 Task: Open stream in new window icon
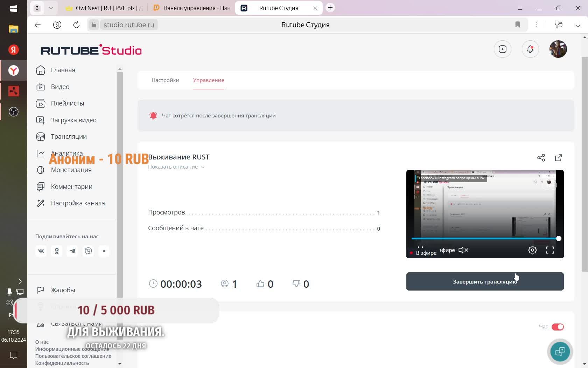click(x=559, y=158)
